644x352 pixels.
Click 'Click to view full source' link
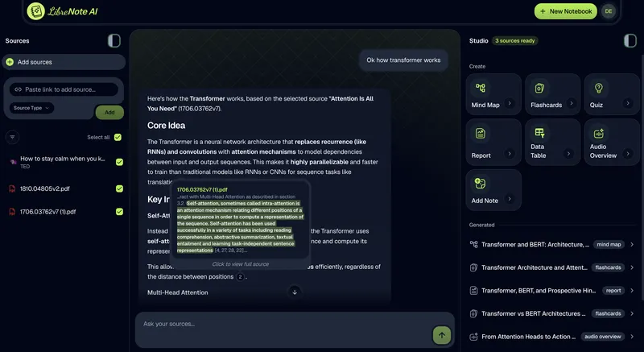tap(241, 264)
